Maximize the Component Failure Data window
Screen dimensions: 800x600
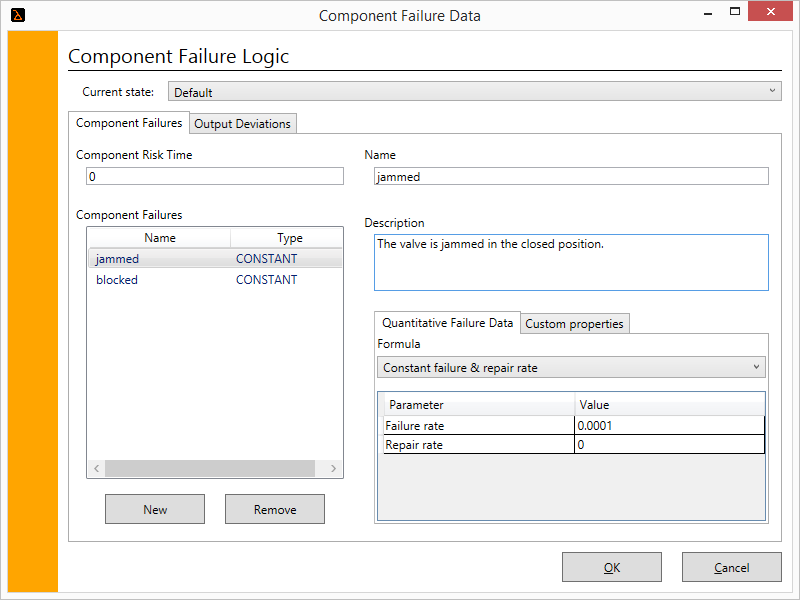[735, 11]
